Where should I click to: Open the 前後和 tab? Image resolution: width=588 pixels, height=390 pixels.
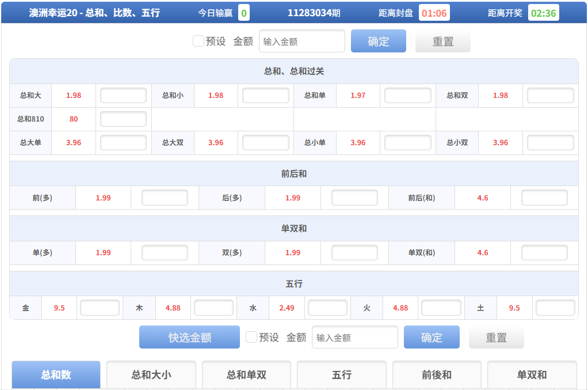437,375
